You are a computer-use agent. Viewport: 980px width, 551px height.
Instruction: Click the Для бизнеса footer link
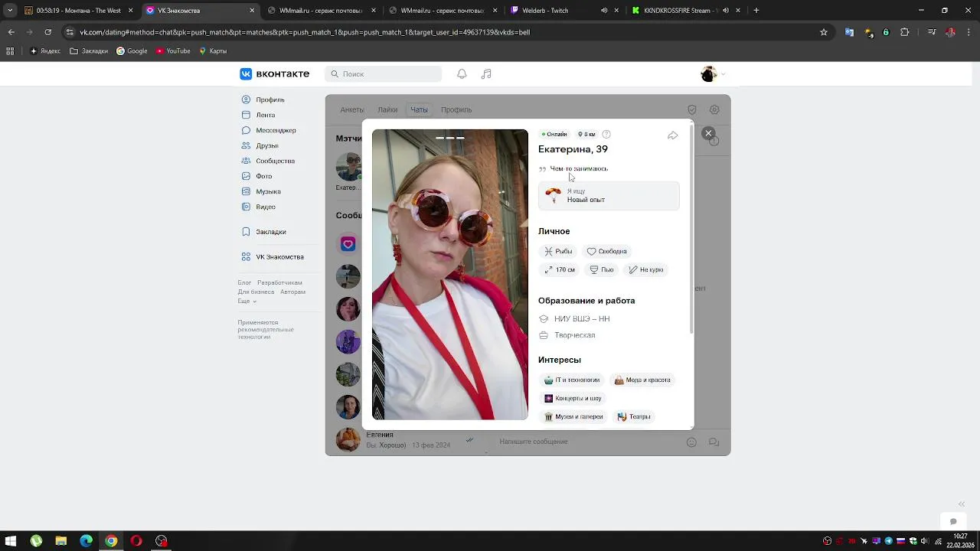click(256, 292)
